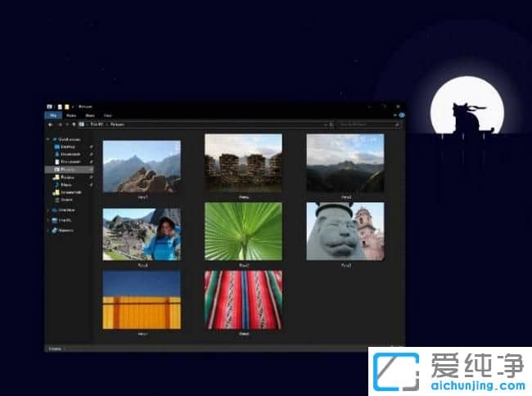Viewport: 532px width, 396px height.
Task: Click the item count in status bar
Action: [55, 349]
